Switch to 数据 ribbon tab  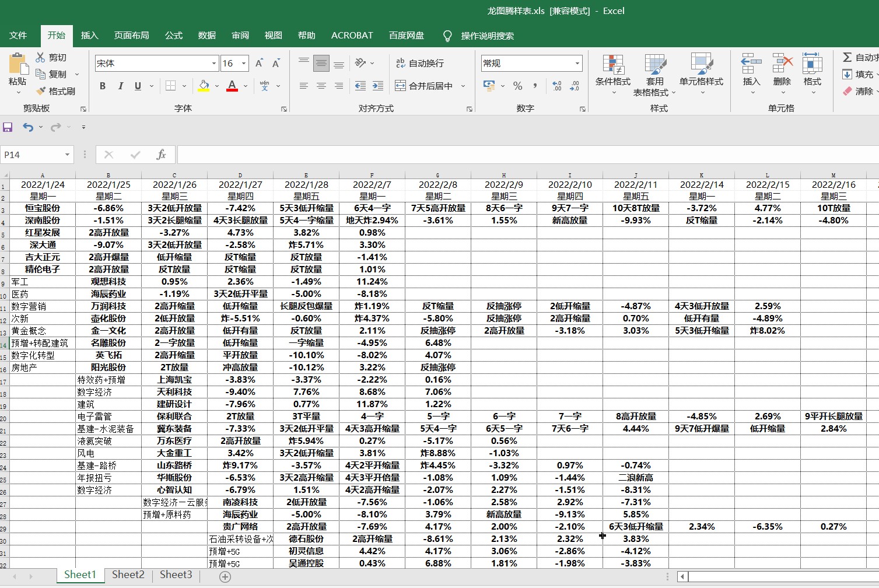207,36
